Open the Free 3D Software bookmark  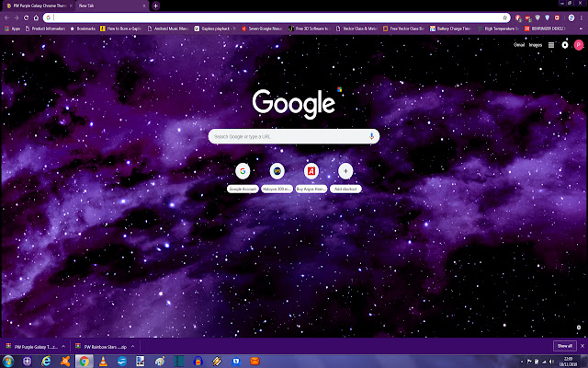click(x=309, y=29)
